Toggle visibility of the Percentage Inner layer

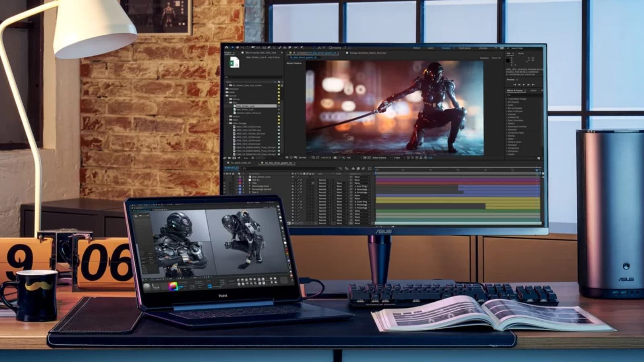pyautogui.click(x=225, y=186)
